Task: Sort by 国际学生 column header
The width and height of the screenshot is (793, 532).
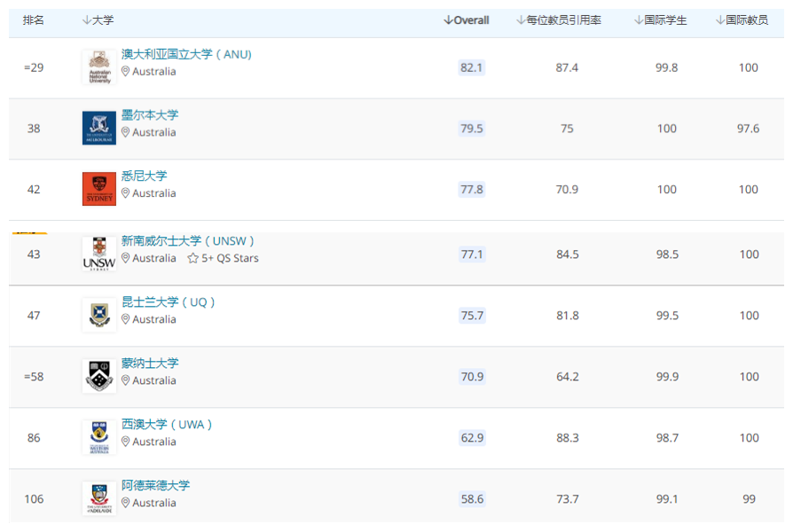Action: pyautogui.click(x=661, y=20)
